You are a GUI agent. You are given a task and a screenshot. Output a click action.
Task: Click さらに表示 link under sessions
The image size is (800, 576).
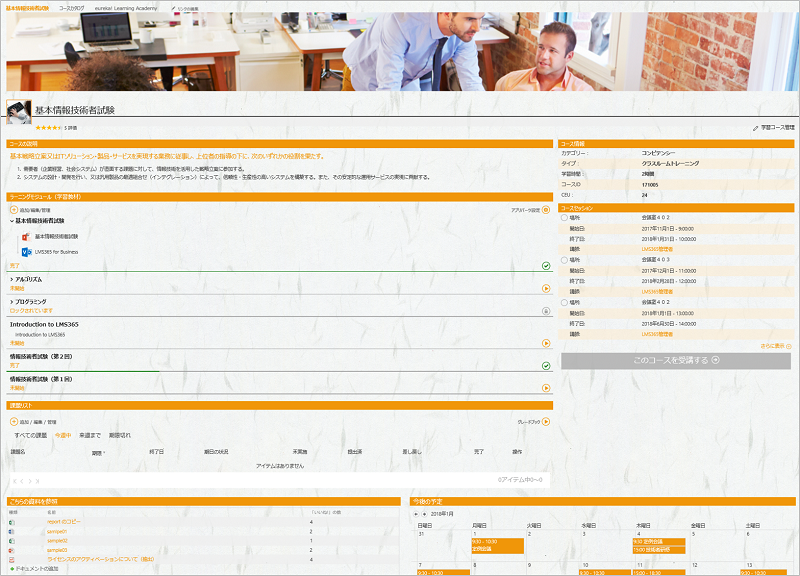[x=775, y=345]
